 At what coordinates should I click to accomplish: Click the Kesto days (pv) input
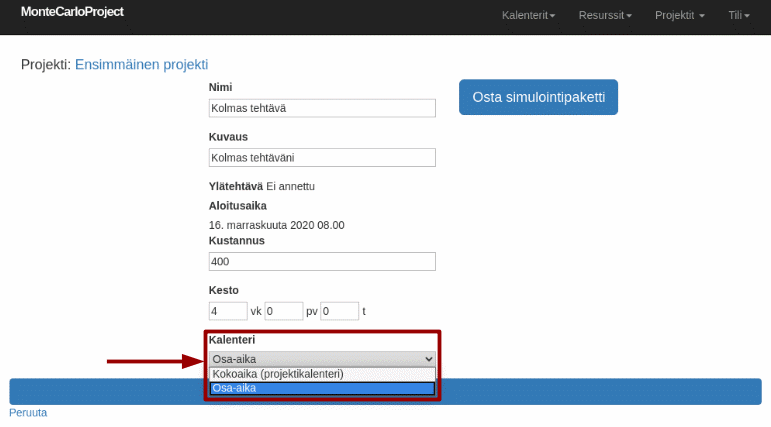283,311
